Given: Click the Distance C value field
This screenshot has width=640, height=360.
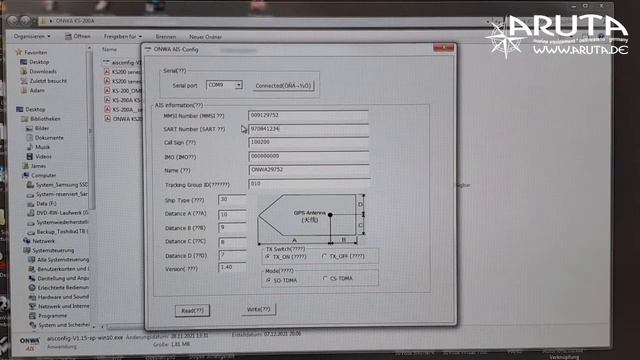Looking at the screenshot, I should [x=232, y=242].
